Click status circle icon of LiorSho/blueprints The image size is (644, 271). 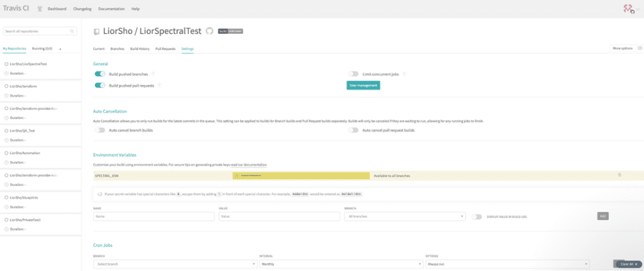(6, 197)
